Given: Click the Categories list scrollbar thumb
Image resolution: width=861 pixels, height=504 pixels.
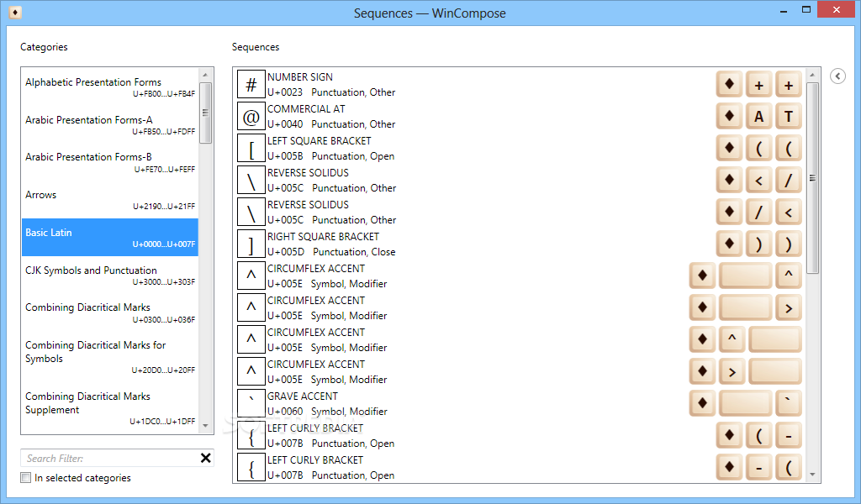Looking at the screenshot, I should [x=205, y=113].
